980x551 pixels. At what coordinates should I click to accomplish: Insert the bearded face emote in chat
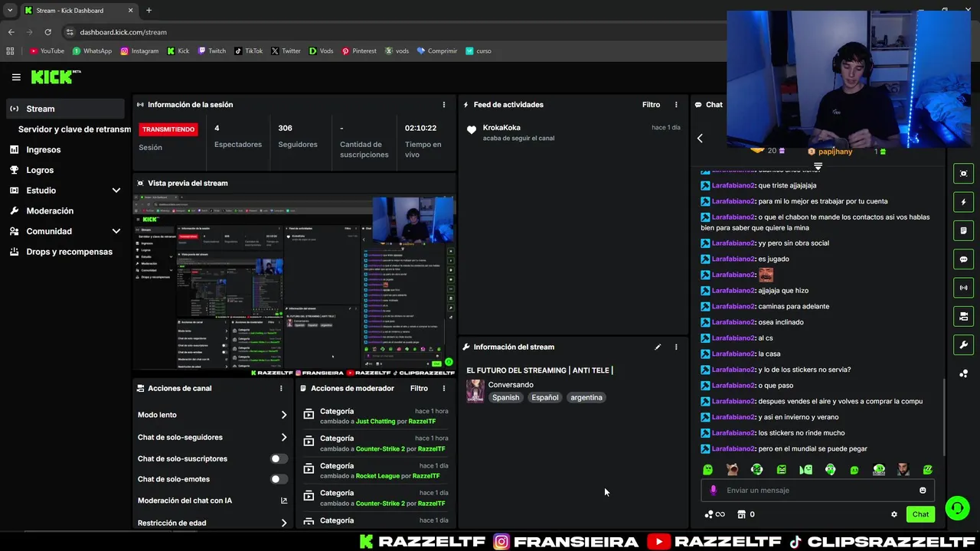point(903,469)
